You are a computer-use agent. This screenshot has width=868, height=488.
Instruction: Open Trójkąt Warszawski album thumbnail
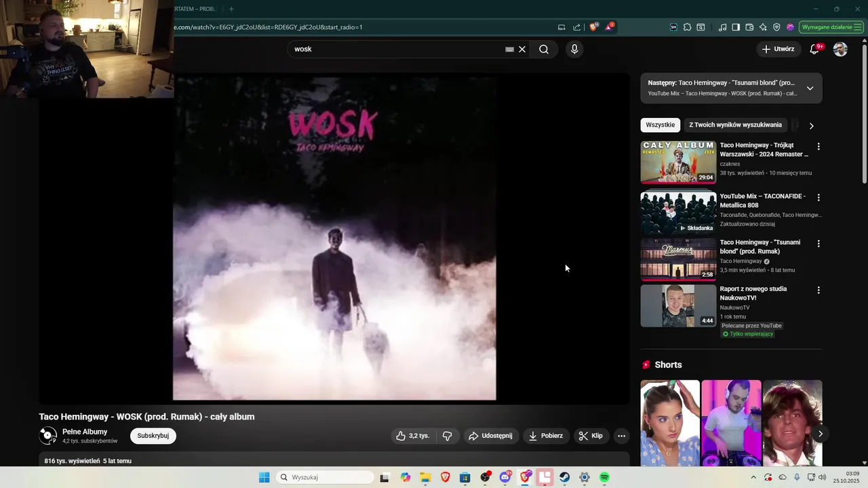coord(678,162)
